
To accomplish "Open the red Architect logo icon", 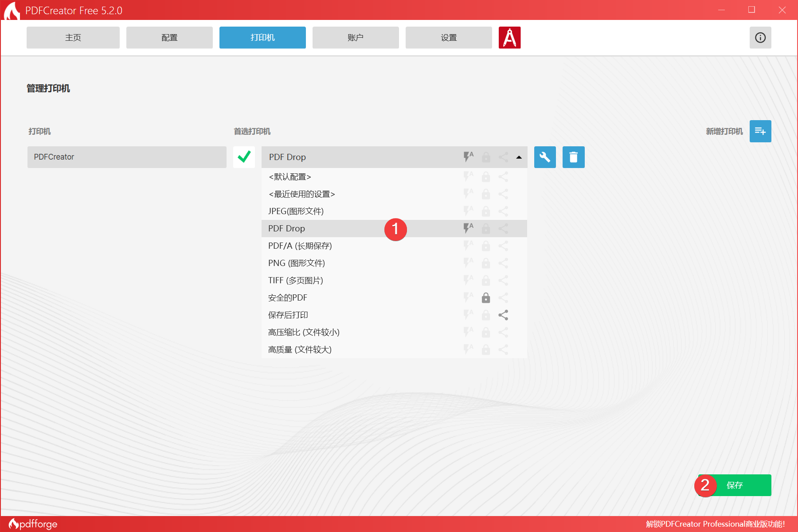I will (x=509, y=38).
